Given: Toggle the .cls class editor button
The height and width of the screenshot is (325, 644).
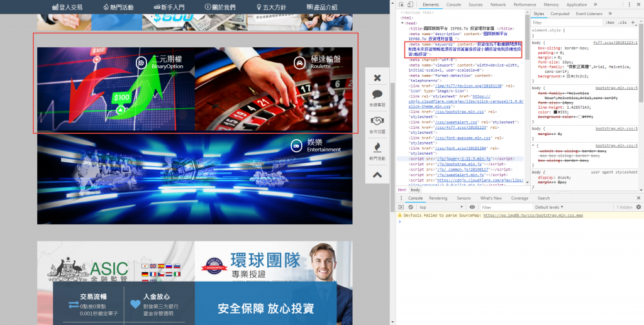Looking at the screenshot, I should pyautogui.click(x=623, y=22).
